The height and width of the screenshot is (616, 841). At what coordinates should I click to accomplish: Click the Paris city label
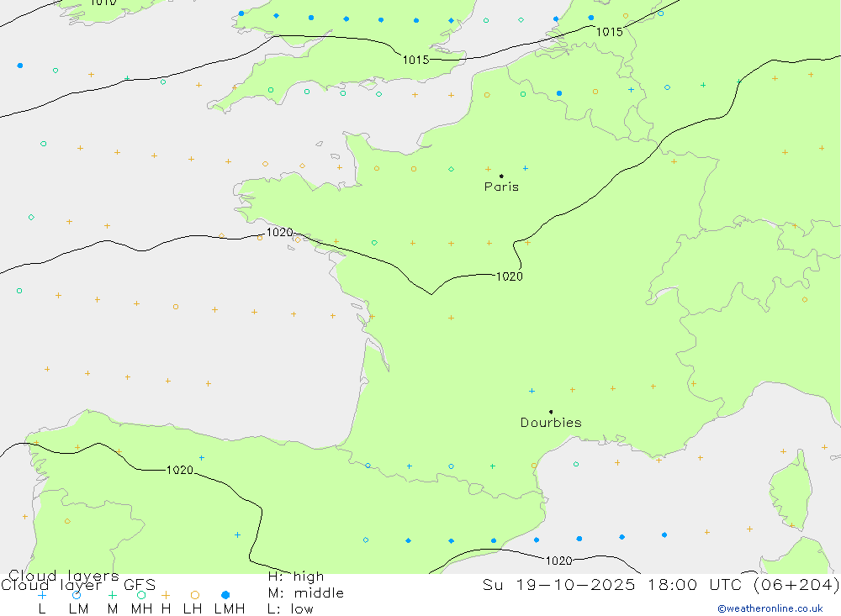[x=501, y=187]
